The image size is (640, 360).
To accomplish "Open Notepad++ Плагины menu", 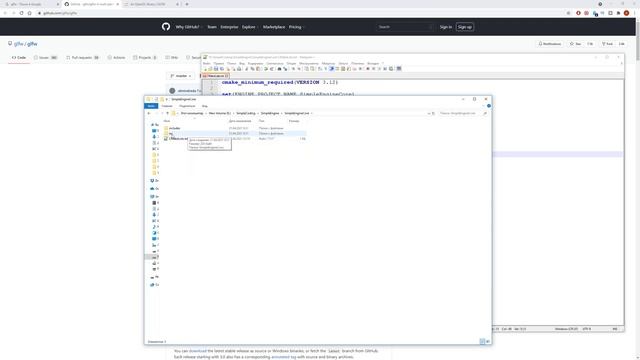I will pos(357,64).
